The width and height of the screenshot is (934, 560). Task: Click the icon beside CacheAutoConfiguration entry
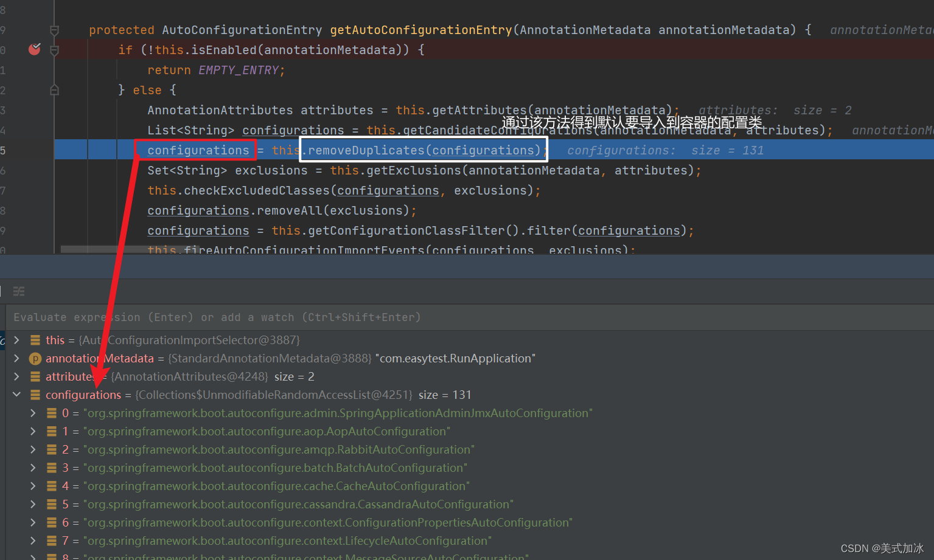coord(51,486)
